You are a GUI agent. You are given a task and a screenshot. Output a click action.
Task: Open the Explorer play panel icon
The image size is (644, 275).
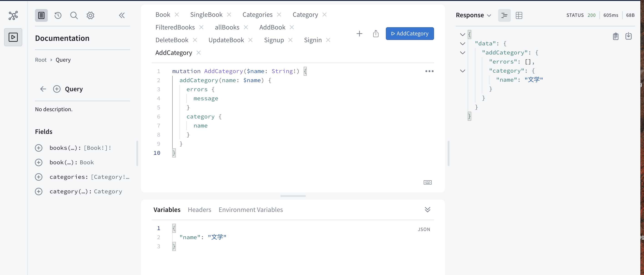(x=13, y=37)
